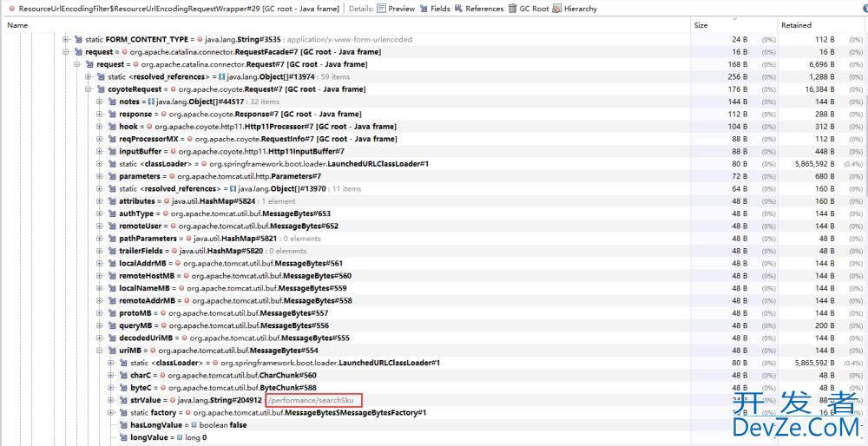This screenshot has width=868, height=446.
Task: Click field icon of queryMB row
Action: tap(112, 325)
